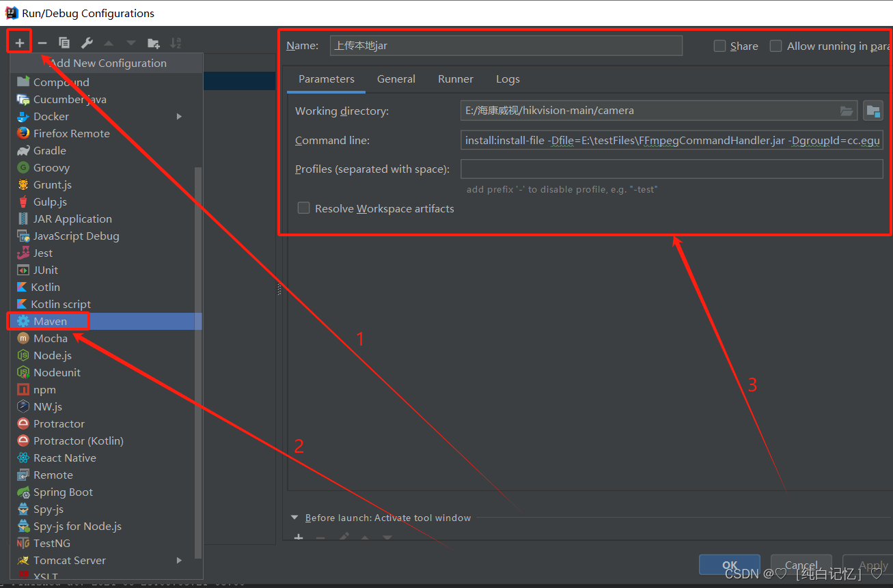Click the Command line input field
893x588 pixels.
point(672,140)
